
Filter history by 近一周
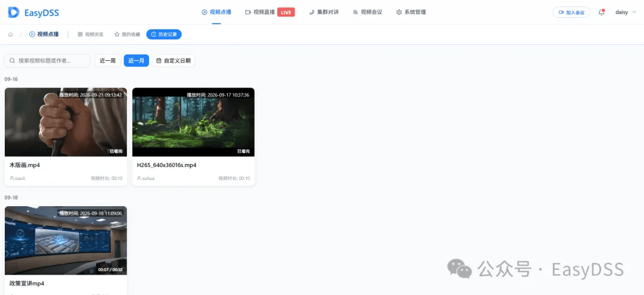(107, 61)
